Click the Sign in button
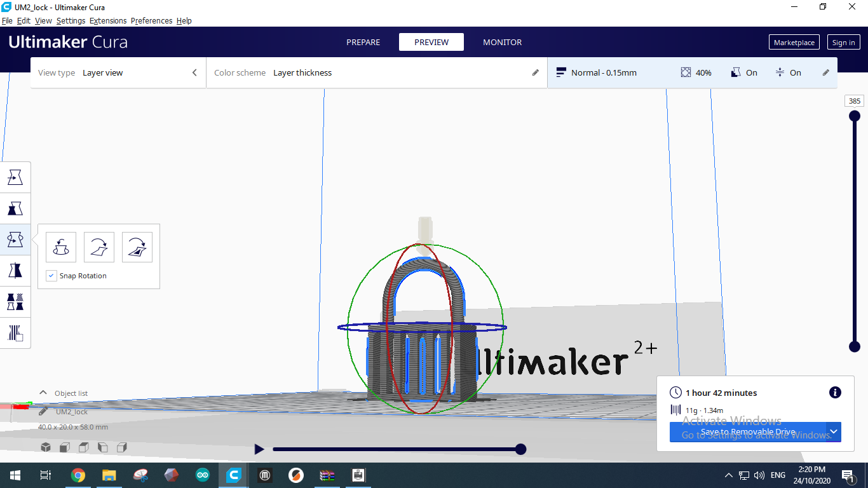 (843, 42)
